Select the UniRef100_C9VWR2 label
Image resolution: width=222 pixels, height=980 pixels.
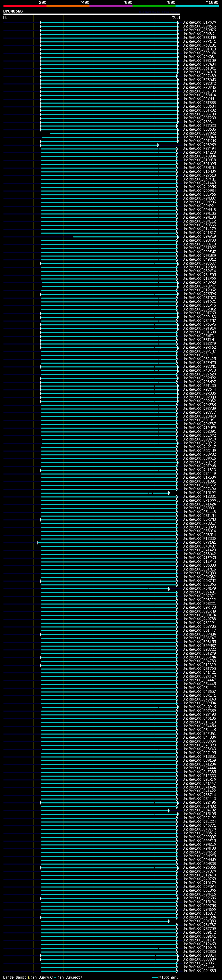click(x=199, y=133)
